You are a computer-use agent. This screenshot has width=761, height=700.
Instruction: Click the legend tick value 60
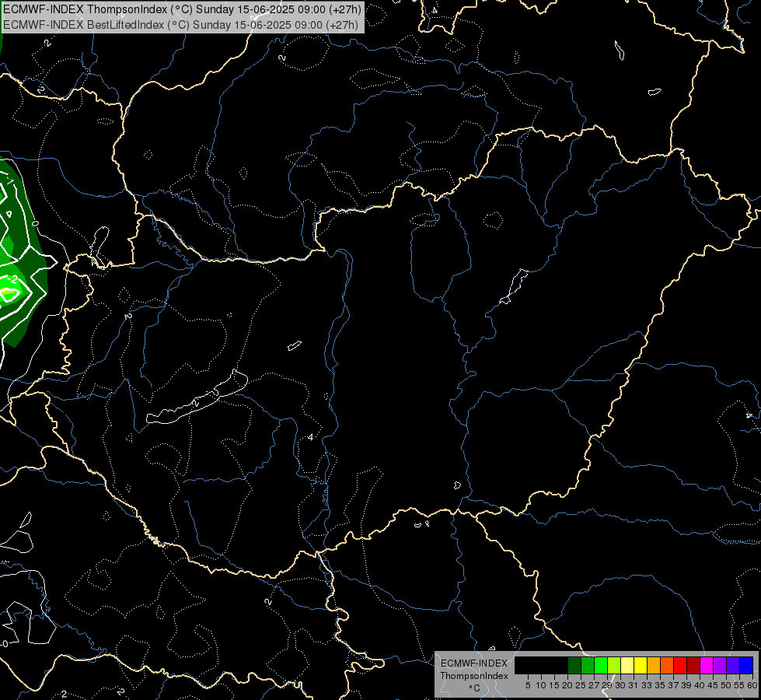pyautogui.click(x=752, y=685)
